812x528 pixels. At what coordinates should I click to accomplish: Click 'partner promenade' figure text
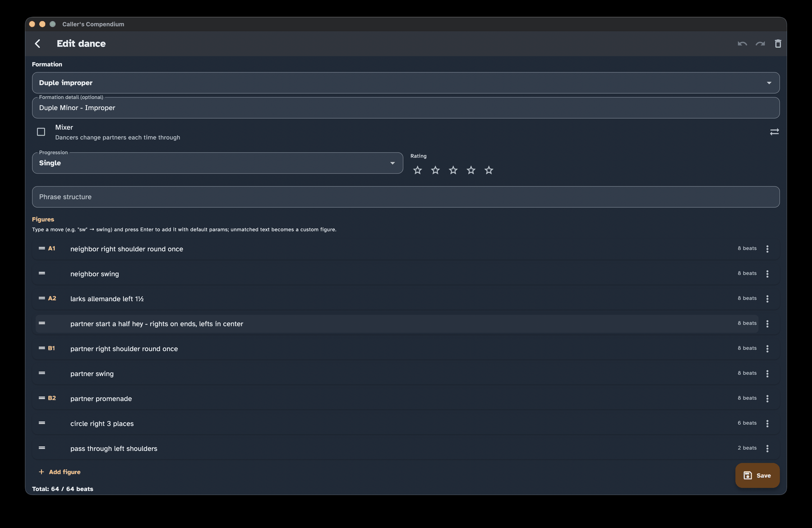101,399
